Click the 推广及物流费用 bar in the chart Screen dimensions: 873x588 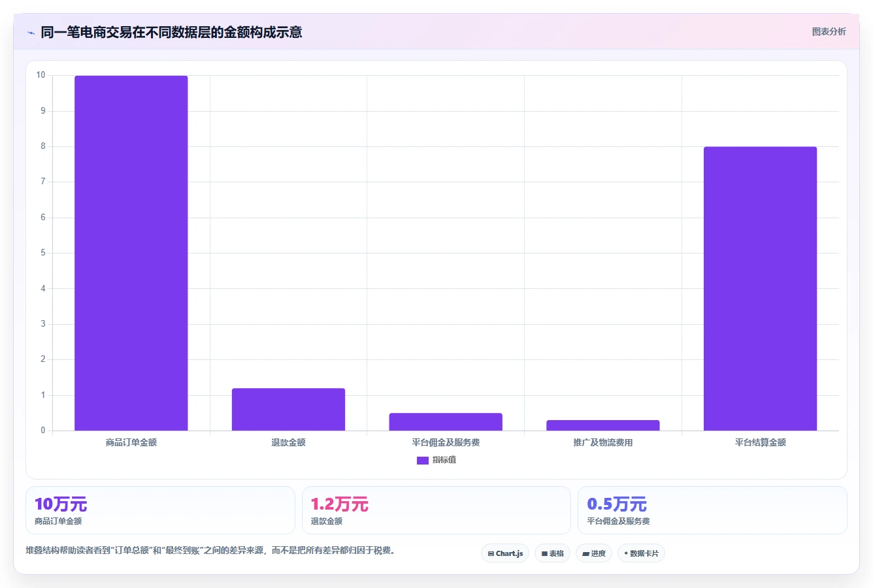603,425
